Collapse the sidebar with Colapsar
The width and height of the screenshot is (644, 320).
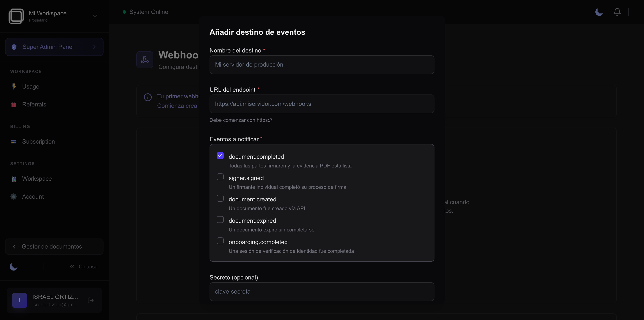[x=85, y=267]
